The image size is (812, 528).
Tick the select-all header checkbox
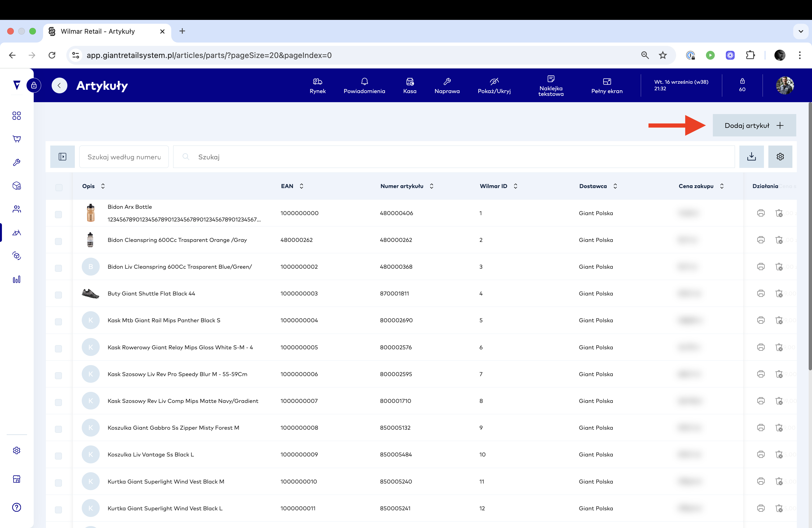(59, 187)
